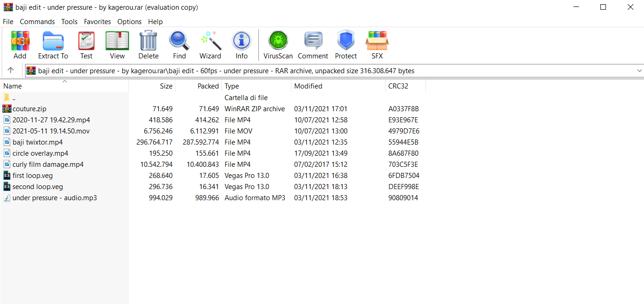Click WinRAR icon in the title bar
This screenshot has height=304, width=644.
coord(8,7)
